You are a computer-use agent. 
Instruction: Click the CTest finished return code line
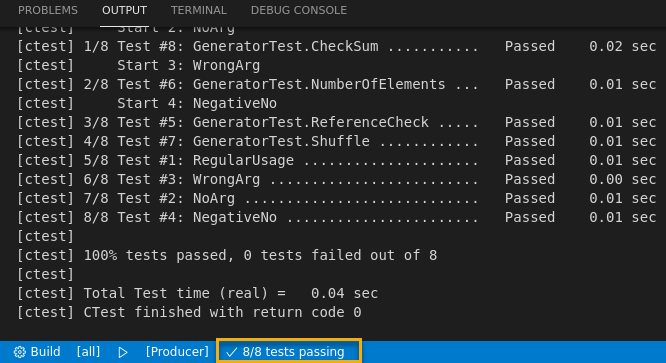point(189,312)
